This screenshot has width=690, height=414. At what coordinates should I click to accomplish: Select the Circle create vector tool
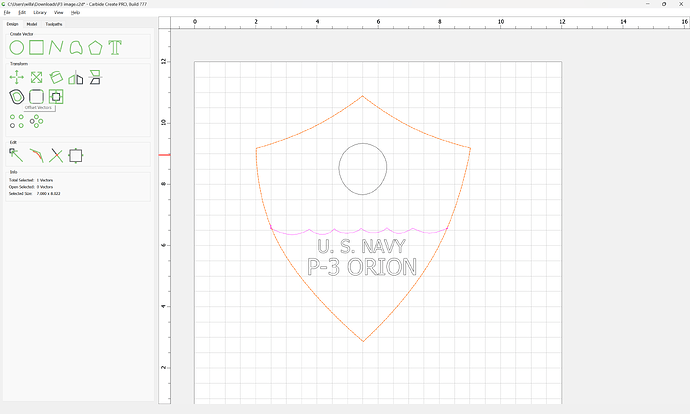pos(17,47)
